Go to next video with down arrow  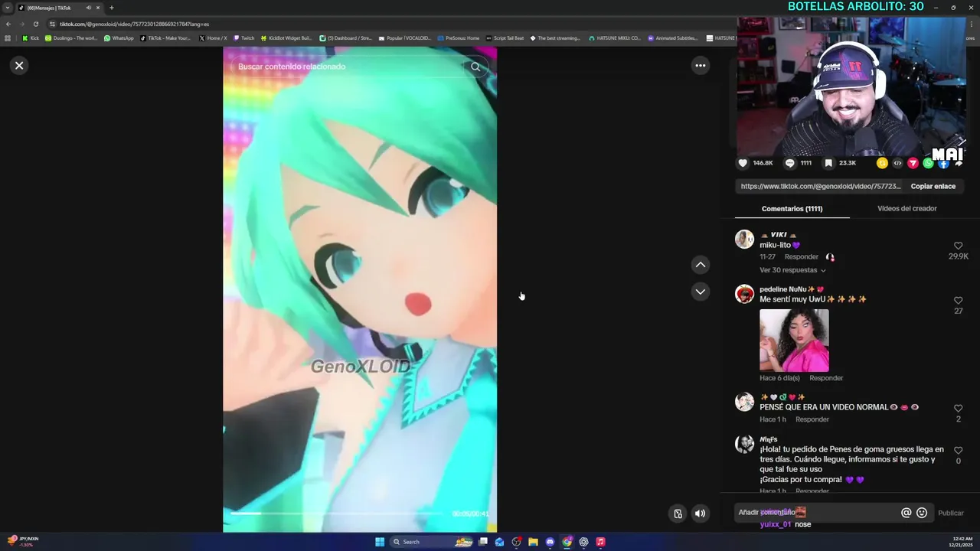(700, 292)
